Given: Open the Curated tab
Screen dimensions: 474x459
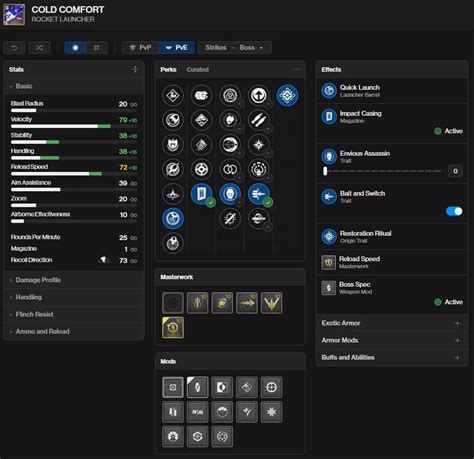Looking at the screenshot, I should (x=197, y=69).
